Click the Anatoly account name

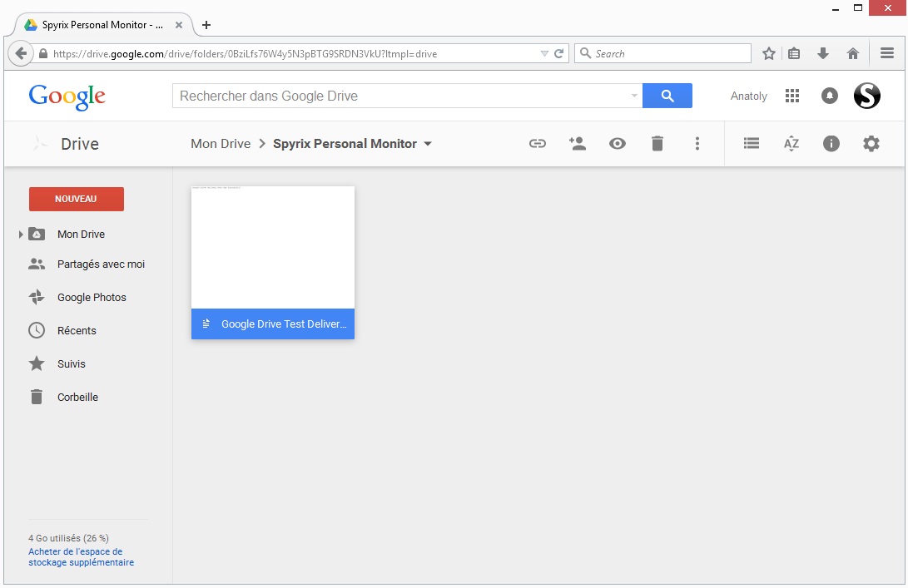click(x=749, y=96)
